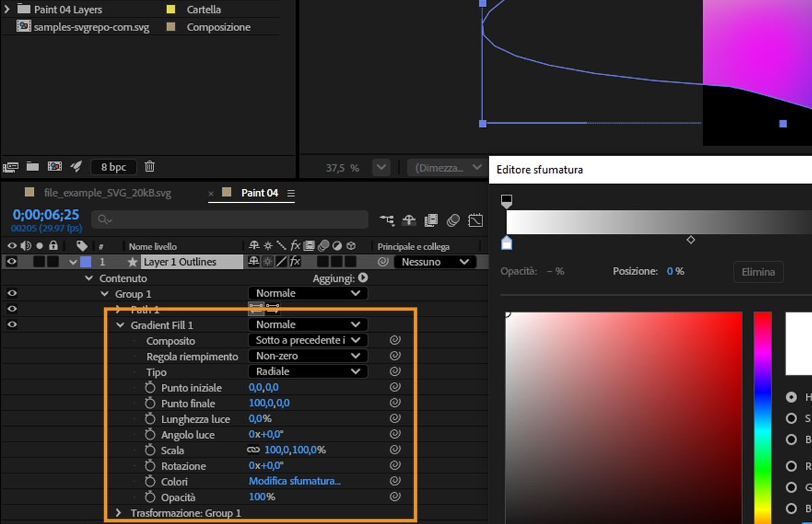Lock Layer 1 Outlines
The width and height of the screenshot is (812, 524).
53,262
